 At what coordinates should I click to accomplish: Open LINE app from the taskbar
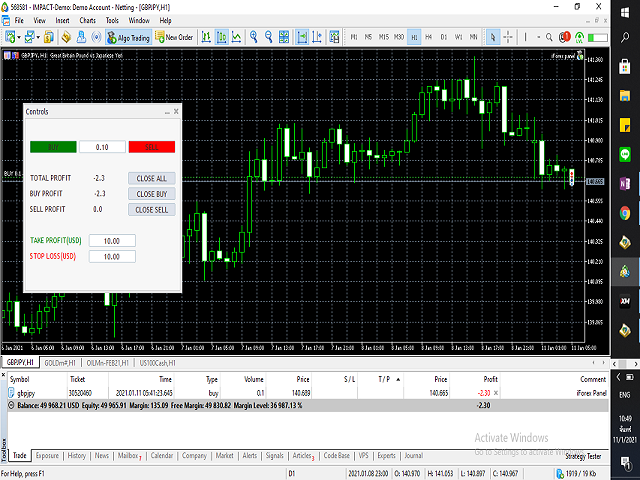(x=624, y=155)
